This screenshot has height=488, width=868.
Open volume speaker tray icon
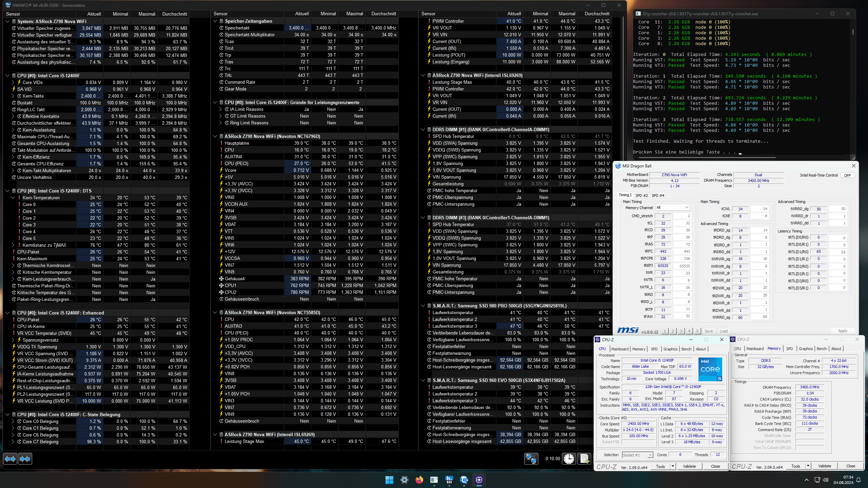click(x=826, y=480)
